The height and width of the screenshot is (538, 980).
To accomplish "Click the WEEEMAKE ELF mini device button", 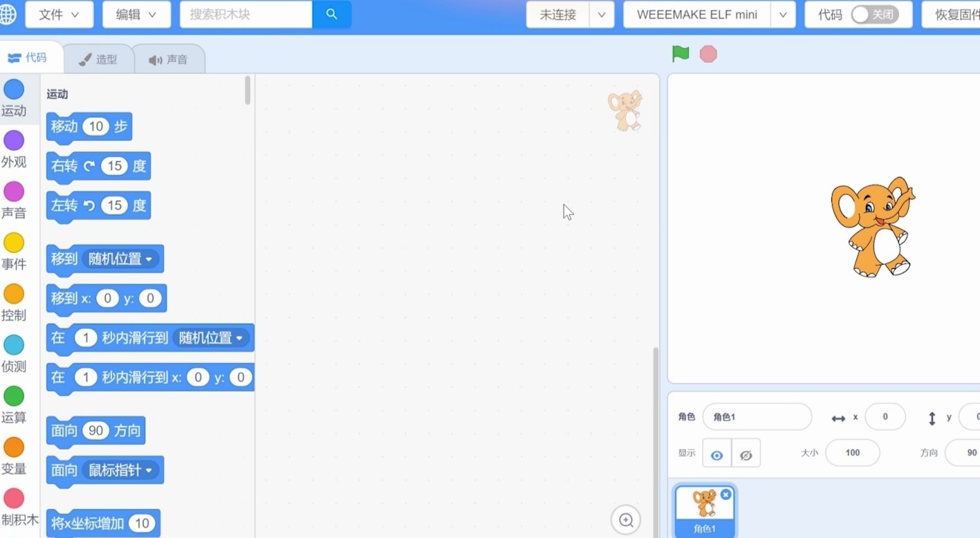I will pyautogui.click(x=697, y=15).
